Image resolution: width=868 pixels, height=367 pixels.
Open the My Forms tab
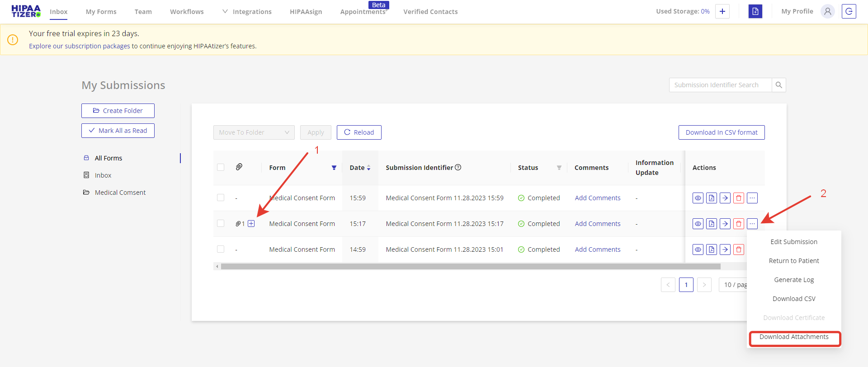[101, 12]
